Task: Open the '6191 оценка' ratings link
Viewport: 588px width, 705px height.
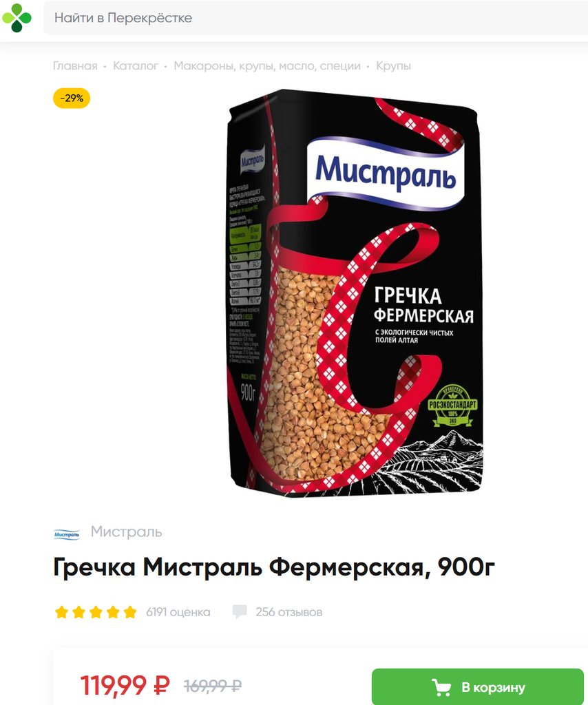Action: point(178,612)
